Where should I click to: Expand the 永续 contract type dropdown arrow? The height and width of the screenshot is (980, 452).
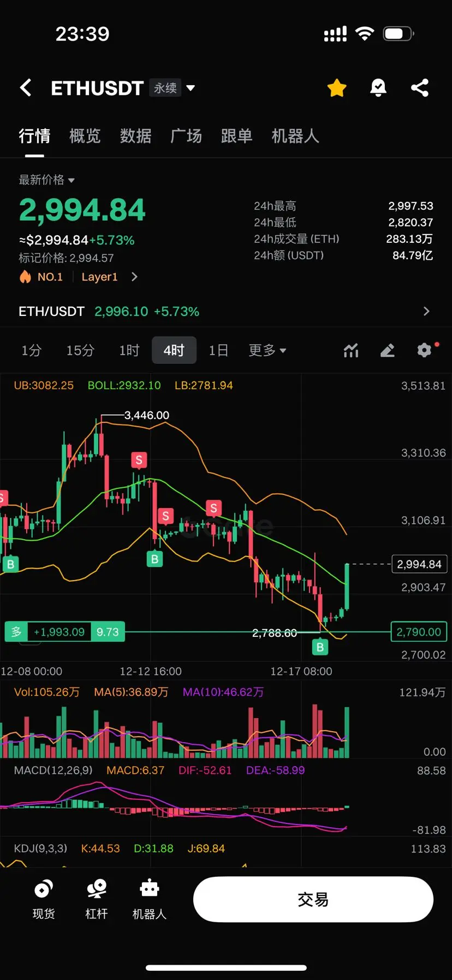click(191, 88)
